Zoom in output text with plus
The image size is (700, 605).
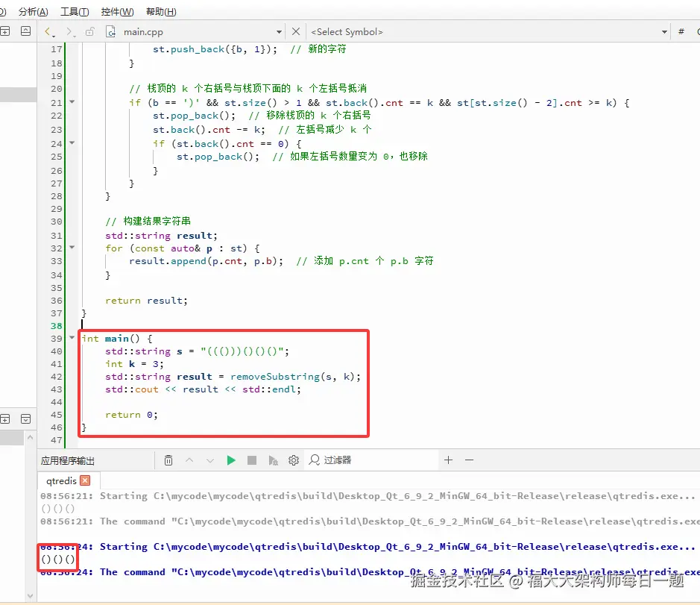tap(449, 460)
